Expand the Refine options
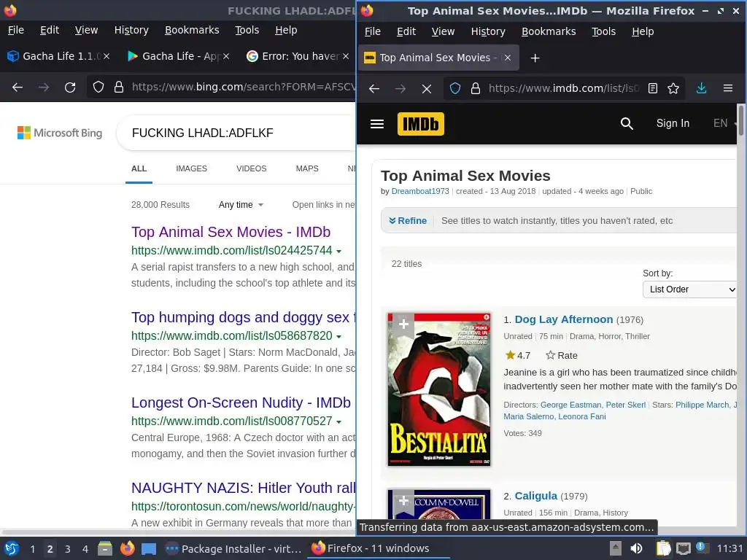 point(408,220)
